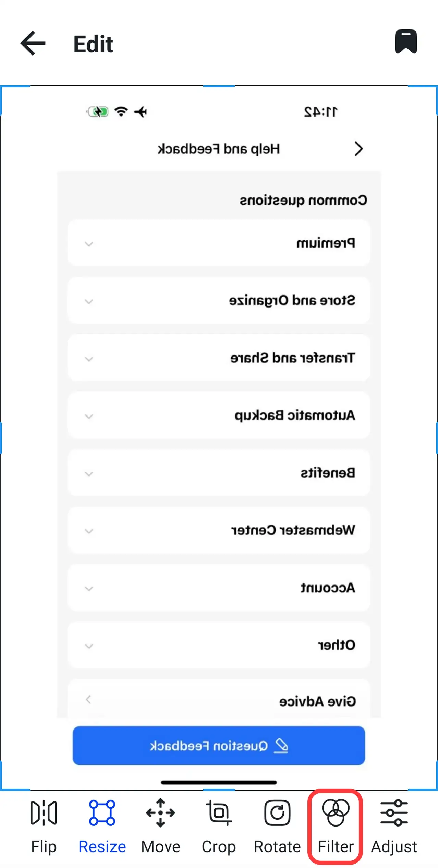Select the Rotate tool

(277, 823)
